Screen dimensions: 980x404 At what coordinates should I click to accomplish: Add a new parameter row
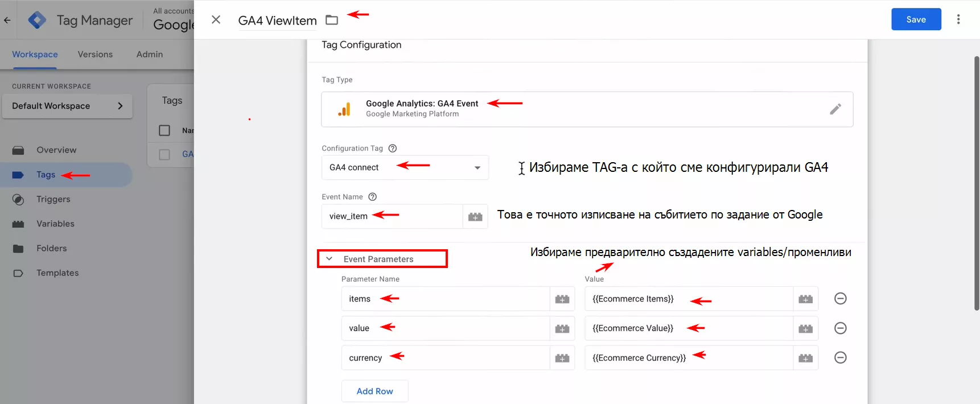coord(374,391)
